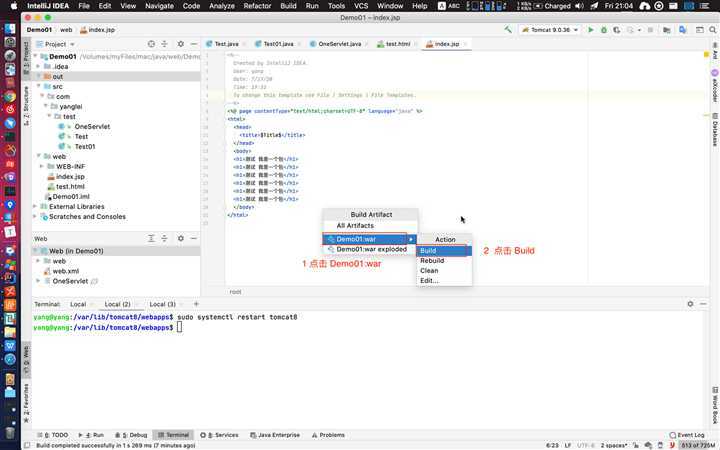Switch to test.html editor tab
The width and height of the screenshot is (720, 450).
pyautogui.click(x=397, y=44)
